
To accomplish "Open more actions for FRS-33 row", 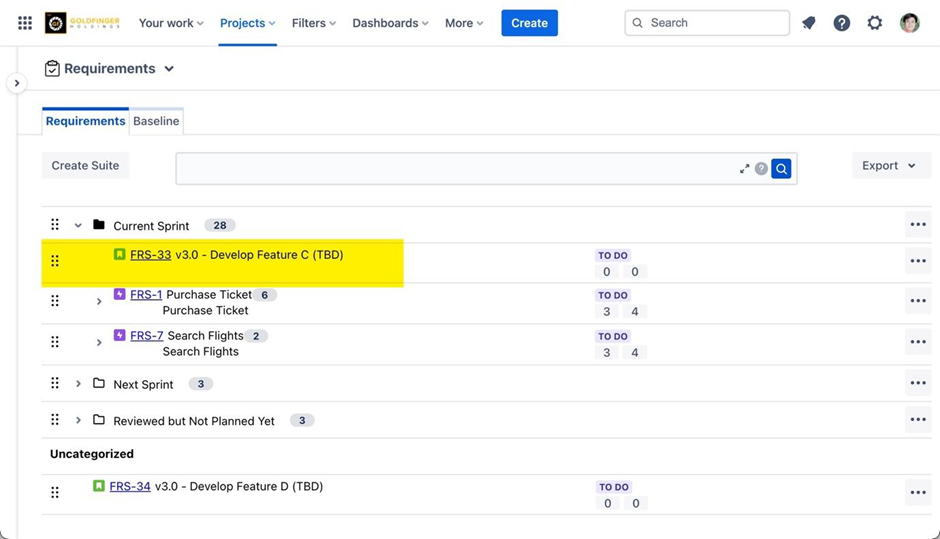I will (x=917, y=261).
